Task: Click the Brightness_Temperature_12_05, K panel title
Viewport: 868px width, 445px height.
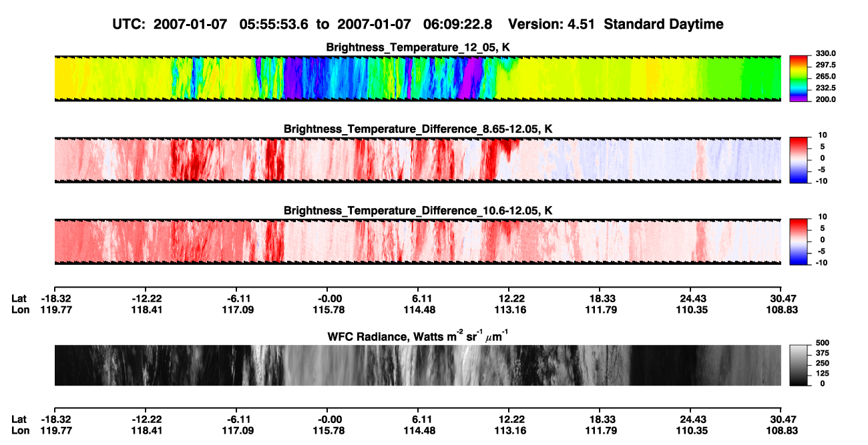Action: [x=418, y=47]
